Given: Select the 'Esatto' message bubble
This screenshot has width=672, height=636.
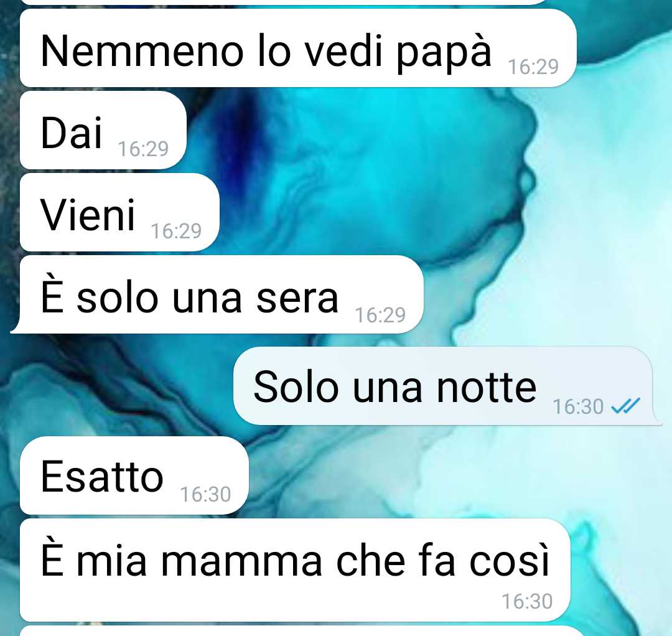Looking at the screenshot, I should (134, 475).
